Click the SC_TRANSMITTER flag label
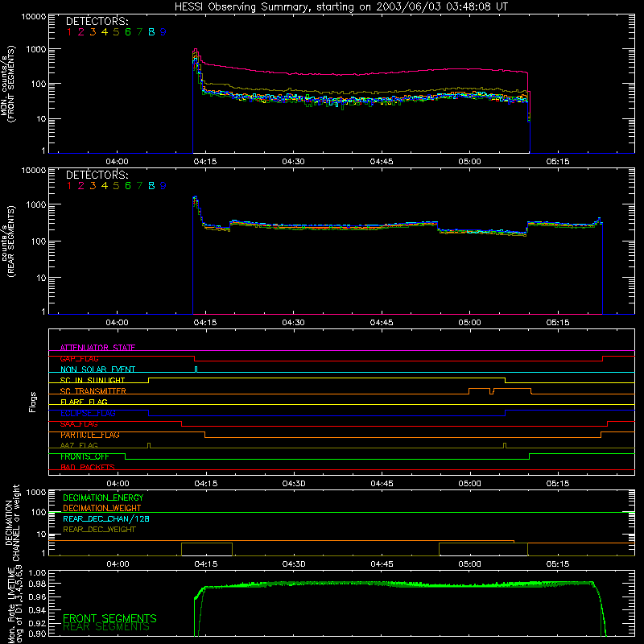Image resolution: width=644 pixels, height=644 pixels. coord(93,391)
